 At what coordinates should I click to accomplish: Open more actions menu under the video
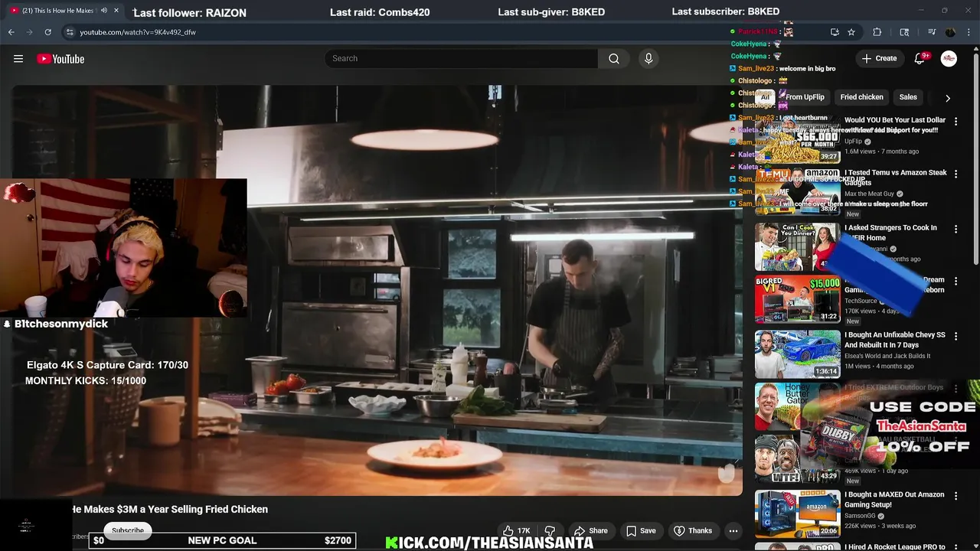tap(733, 530)
